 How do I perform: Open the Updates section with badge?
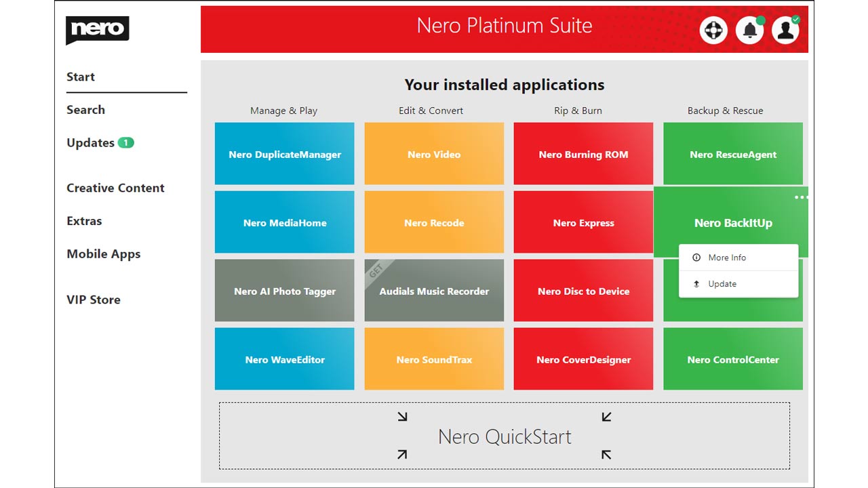(x=91, y=143)
